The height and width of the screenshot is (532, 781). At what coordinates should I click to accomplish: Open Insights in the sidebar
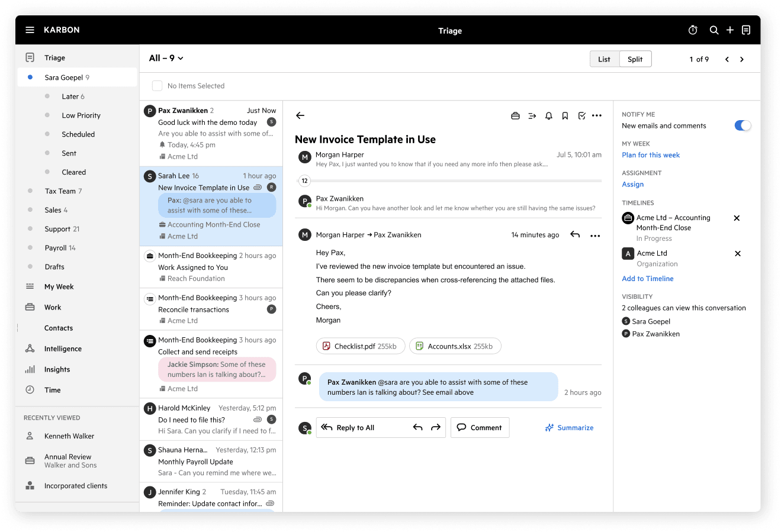[x=57, y=369]
